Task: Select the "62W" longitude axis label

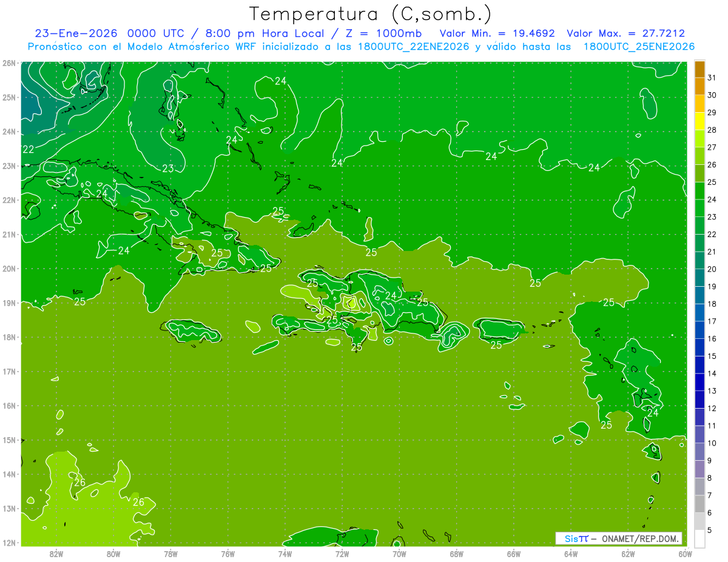Action: coord(628,554)
